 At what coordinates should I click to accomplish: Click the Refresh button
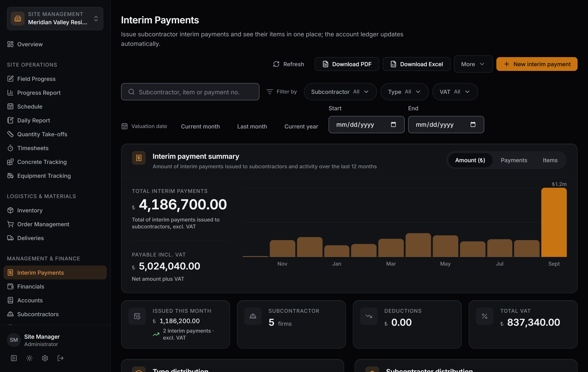coord(288,64)
